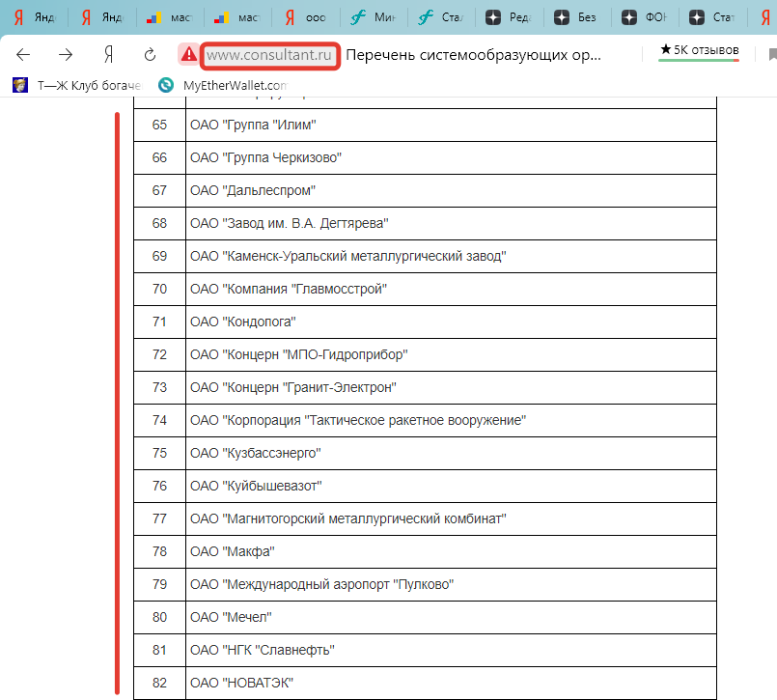
Task: Select the ОАО "Кондопога" cell
Action: [451, 322]
